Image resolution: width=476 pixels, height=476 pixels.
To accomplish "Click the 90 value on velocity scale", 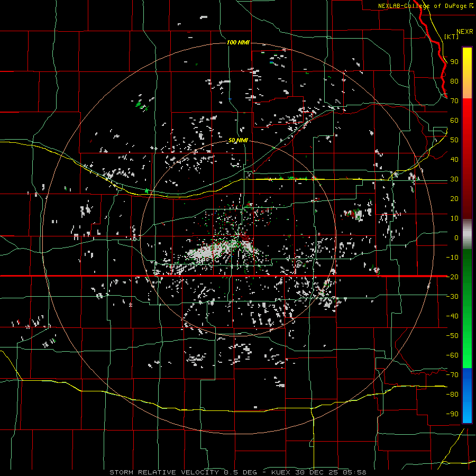I will click(454, 62).
